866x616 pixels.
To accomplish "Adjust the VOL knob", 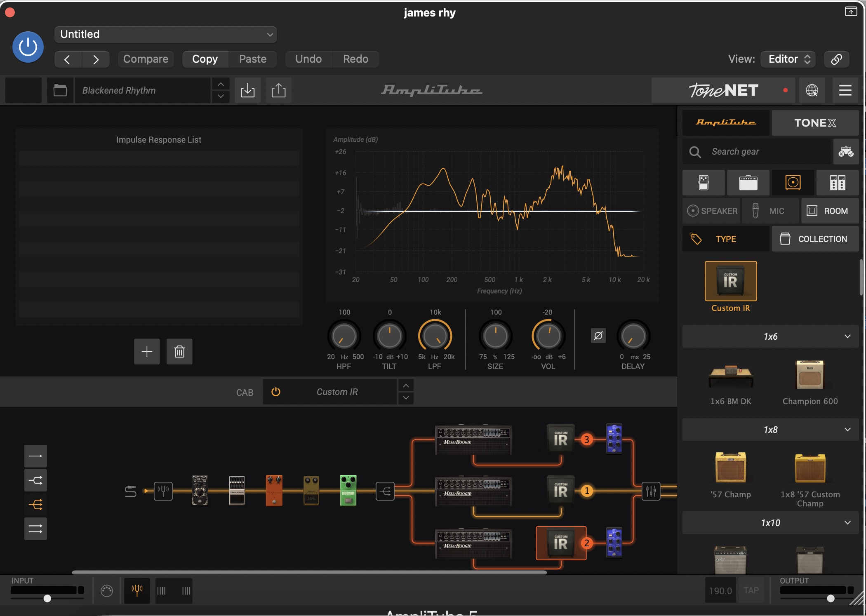I will tap(548, 336).
